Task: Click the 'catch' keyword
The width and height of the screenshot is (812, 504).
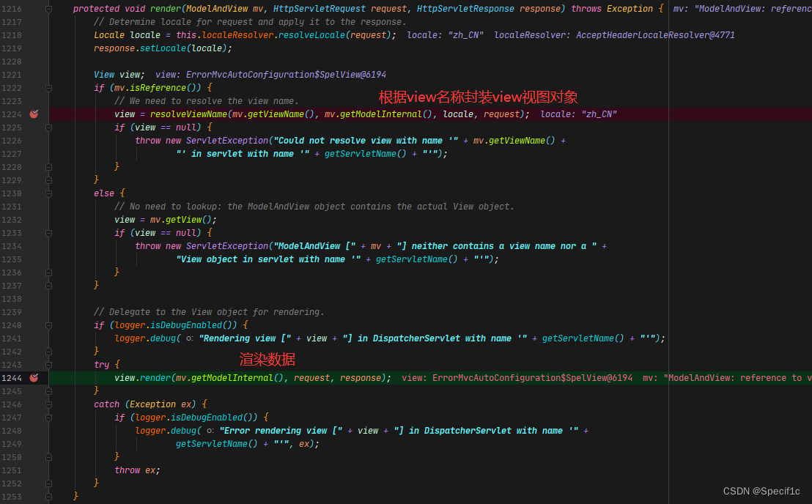Action: (107, 404)
